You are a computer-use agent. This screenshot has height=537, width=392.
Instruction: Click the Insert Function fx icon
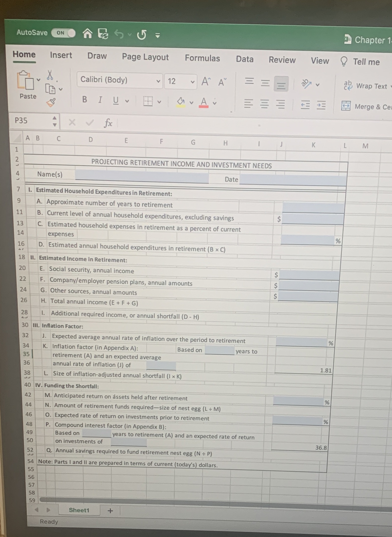click(x=108, y=123)
